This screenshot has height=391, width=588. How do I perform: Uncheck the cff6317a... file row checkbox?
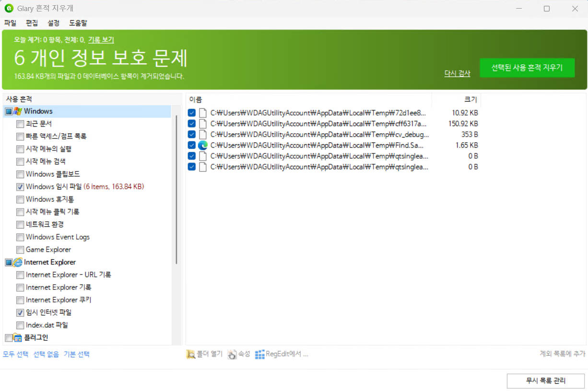192,124
